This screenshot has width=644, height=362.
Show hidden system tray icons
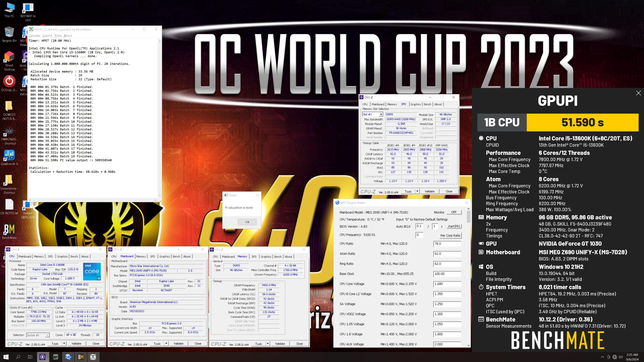point(602,357)
